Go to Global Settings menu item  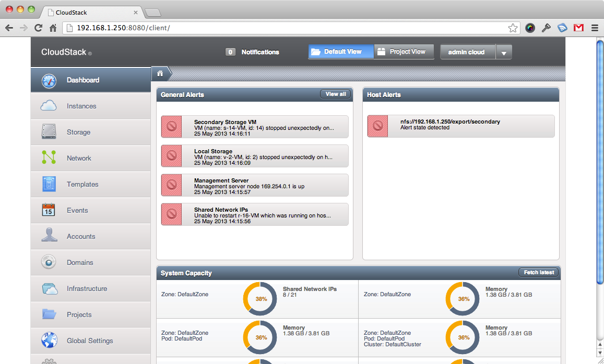click(91, 341)
